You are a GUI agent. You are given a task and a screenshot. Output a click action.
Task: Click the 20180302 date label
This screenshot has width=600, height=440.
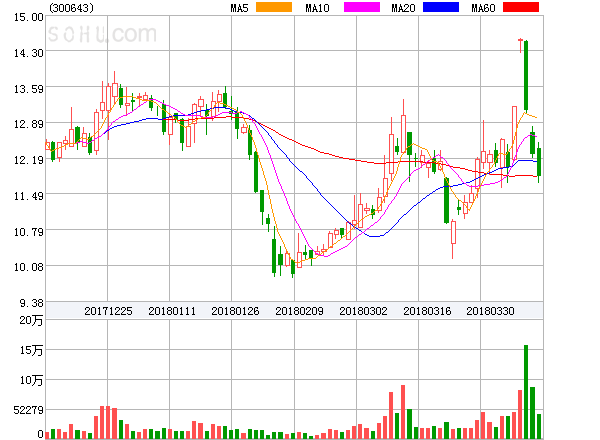(363, 311)
